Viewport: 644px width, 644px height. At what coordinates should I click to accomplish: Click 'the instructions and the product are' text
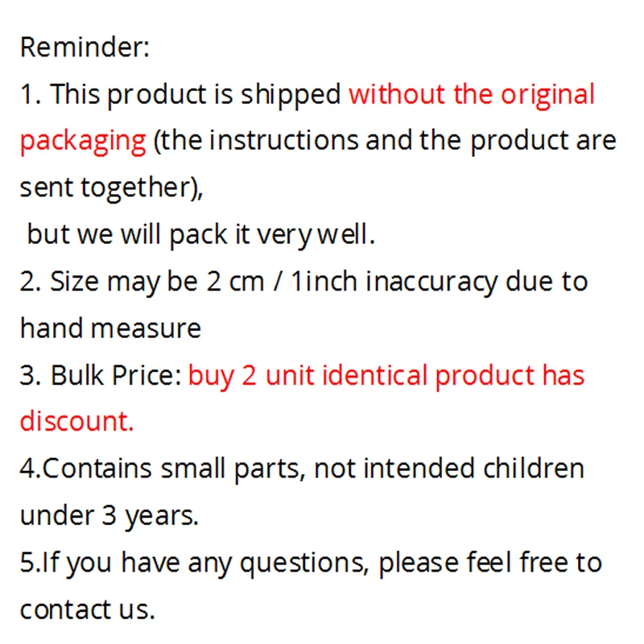click(x=388, y=141)
